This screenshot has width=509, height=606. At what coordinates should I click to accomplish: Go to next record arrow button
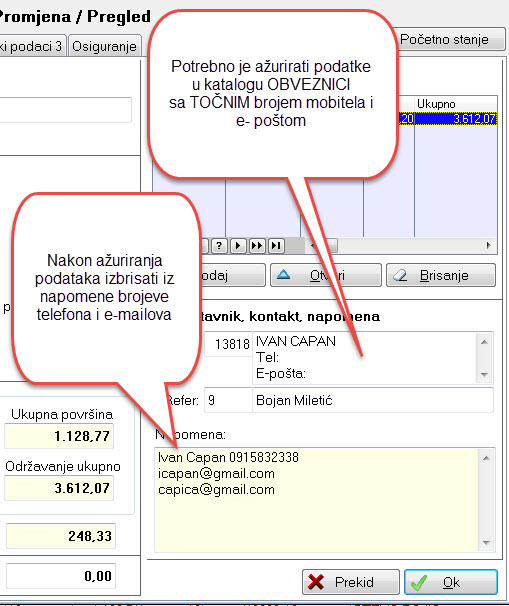(238, 245)
